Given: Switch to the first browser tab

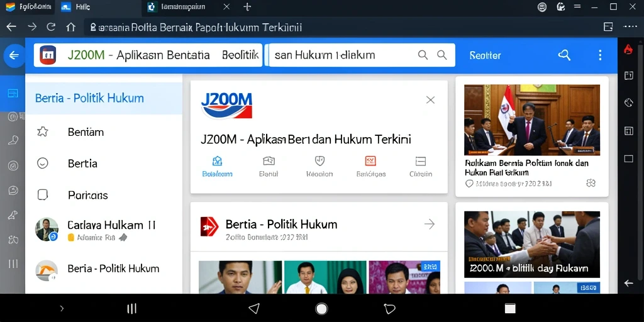Looking at the screenshot, I should click(x=28, y=7).
